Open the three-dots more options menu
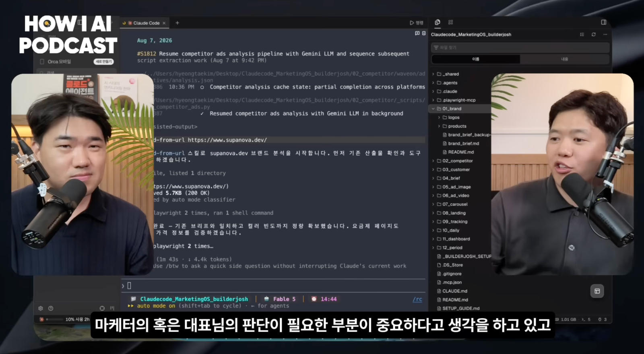 605,35
